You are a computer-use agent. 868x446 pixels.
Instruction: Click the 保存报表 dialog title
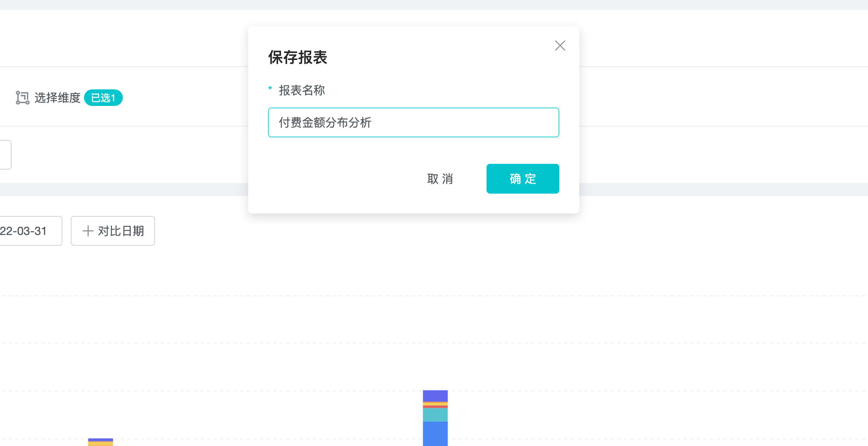point(298,58)
